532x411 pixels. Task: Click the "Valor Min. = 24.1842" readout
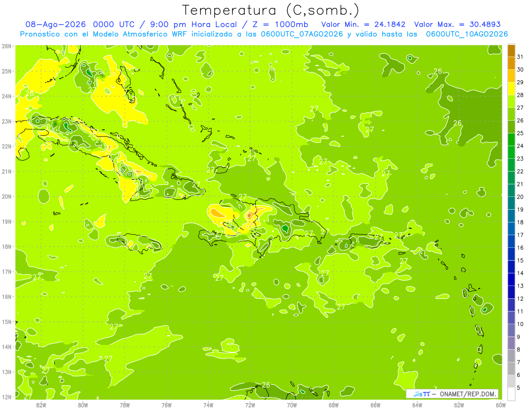pos(364,25)
